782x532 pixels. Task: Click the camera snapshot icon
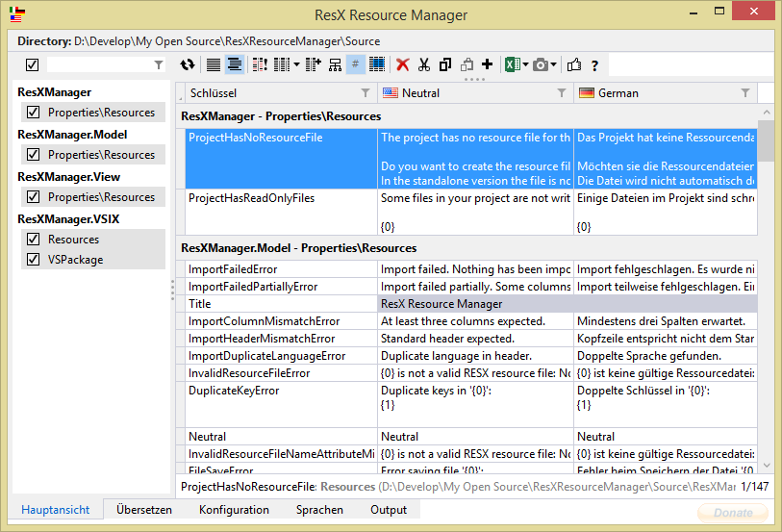(541, 64)
